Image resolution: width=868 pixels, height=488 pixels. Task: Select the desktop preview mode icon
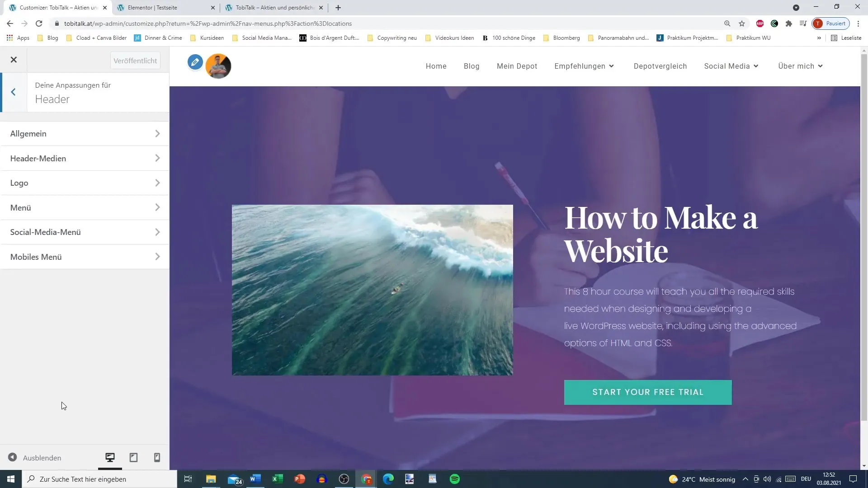110,458
